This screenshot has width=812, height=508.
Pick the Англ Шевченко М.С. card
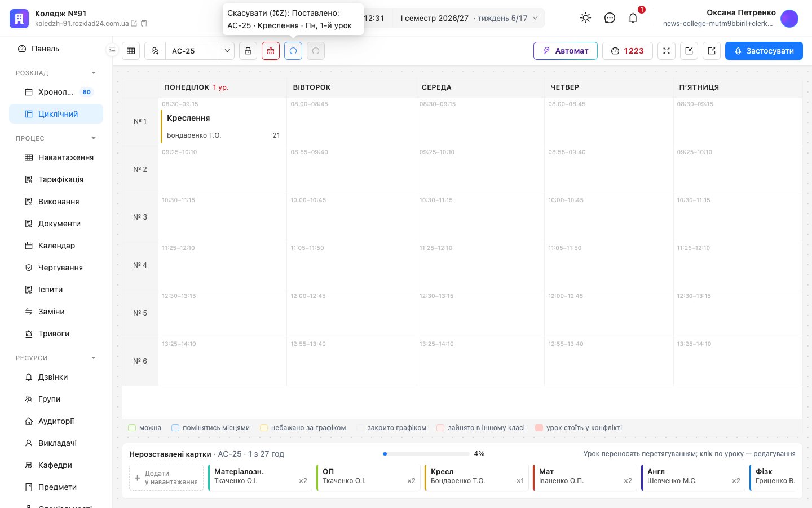tap(693, 478)
